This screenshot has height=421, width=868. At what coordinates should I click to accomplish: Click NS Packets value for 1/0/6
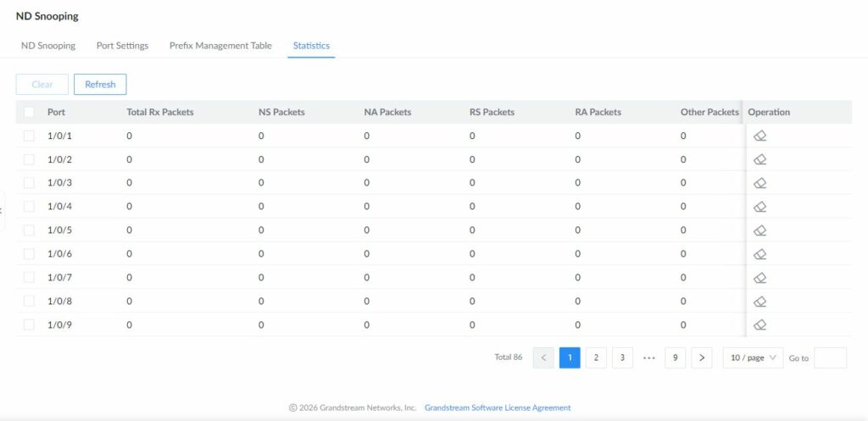click(261, 254)
